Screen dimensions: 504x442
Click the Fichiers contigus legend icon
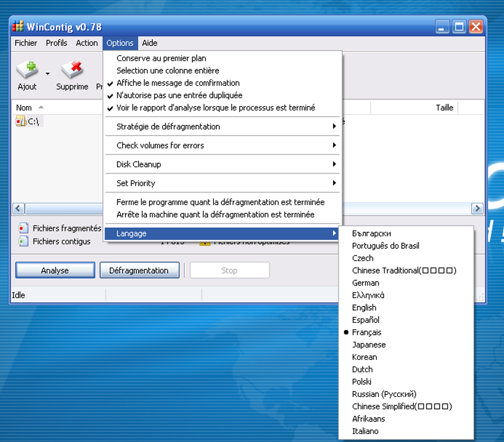[23, 241]
